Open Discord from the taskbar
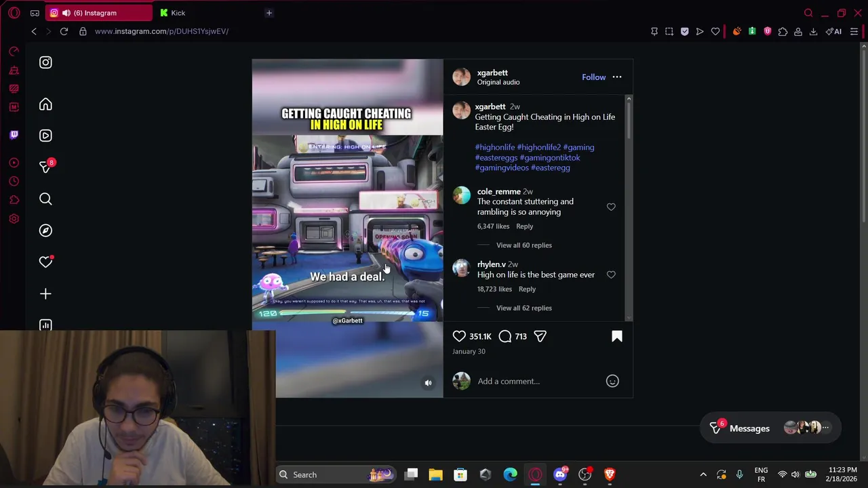The image size is (868, 488). click(560, 474)
